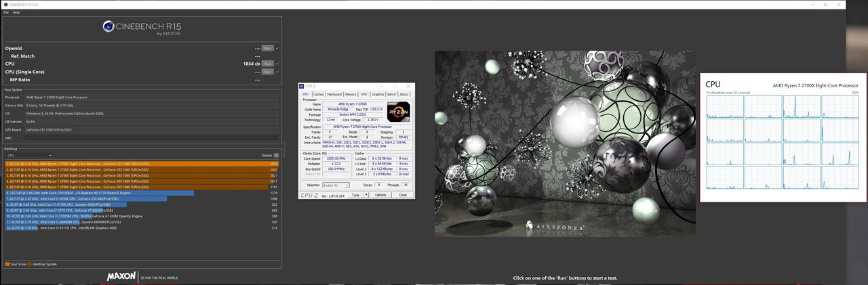
Task: Switch to the Caches tab in CPU-Z
Action: (x=317, y=94)
